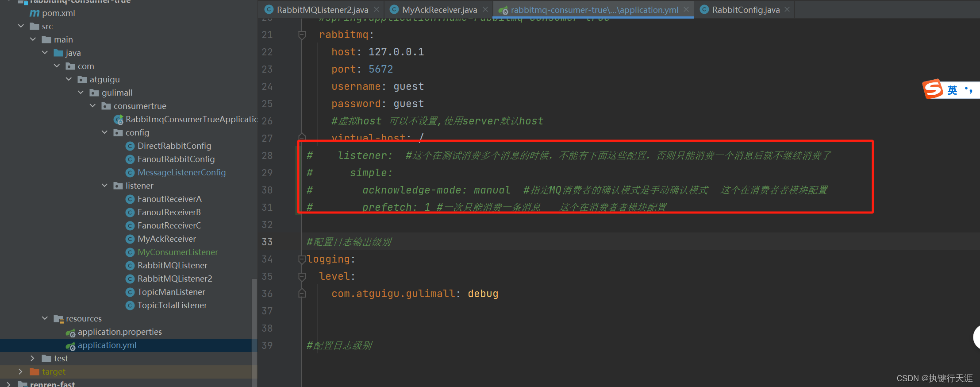Click the project tree vertical scrollbar
The height and width of the screenshot is (387, 980).
coord(254,332)
